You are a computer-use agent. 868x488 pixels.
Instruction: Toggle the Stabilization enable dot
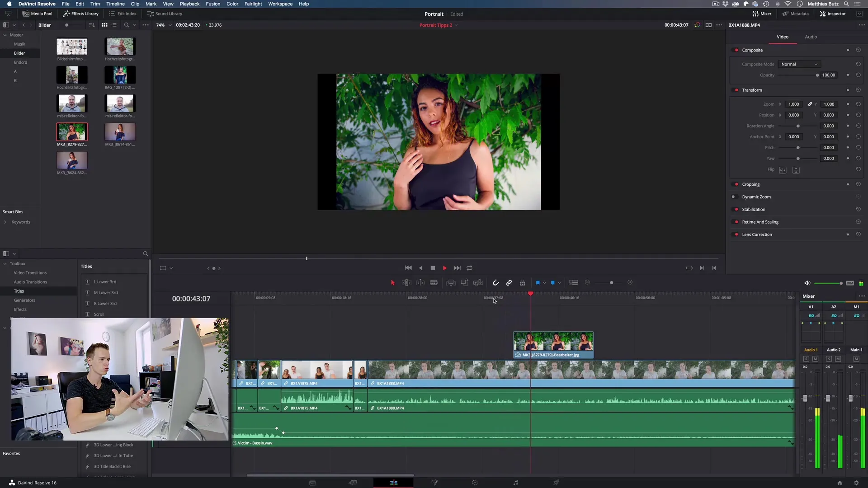click(736, 210)
